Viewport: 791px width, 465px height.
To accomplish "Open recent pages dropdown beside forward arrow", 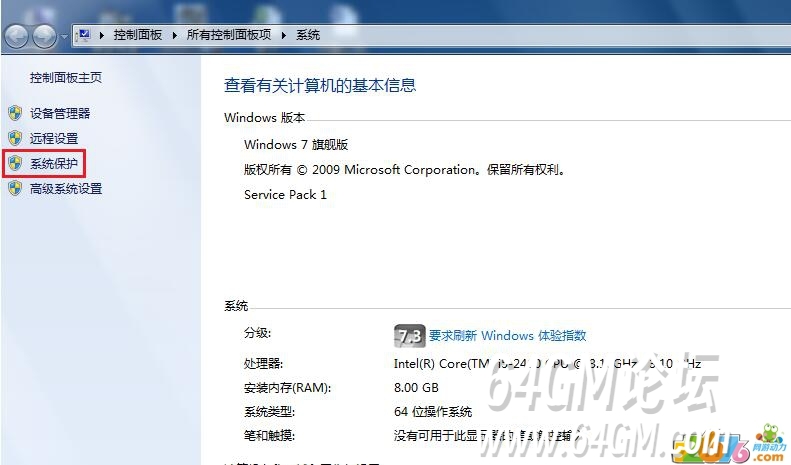I will [64, 37].
